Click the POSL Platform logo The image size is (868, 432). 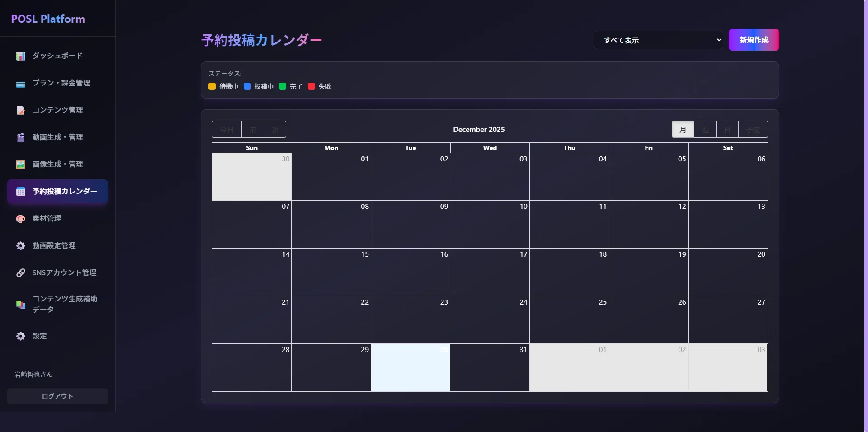pos(48,19)
